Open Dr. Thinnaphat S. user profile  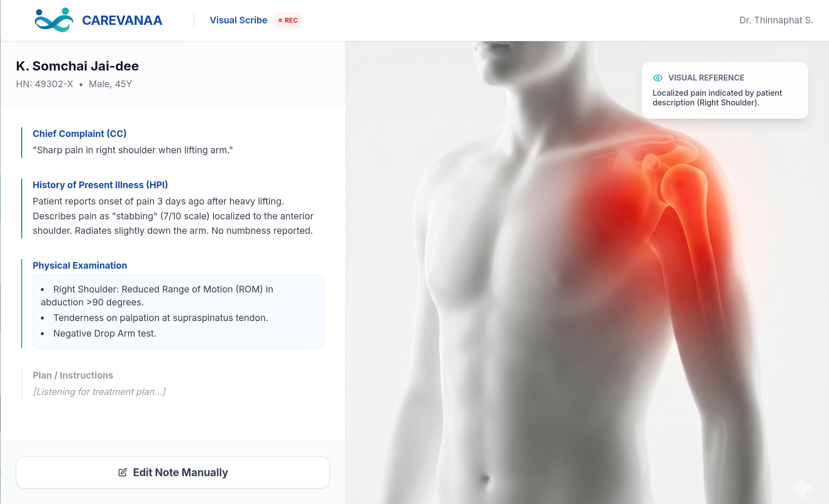776,20
